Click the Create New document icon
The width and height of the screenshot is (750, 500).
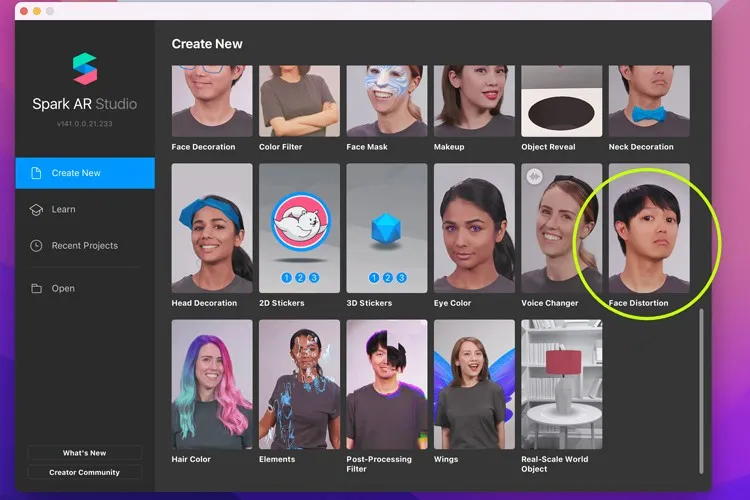(x=36, y=173)
